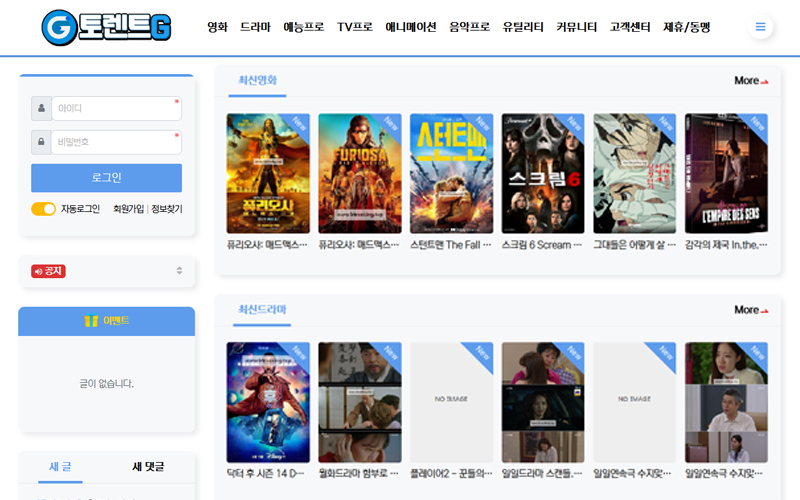Select the 최신영화 tab

(x=257, y=81)
